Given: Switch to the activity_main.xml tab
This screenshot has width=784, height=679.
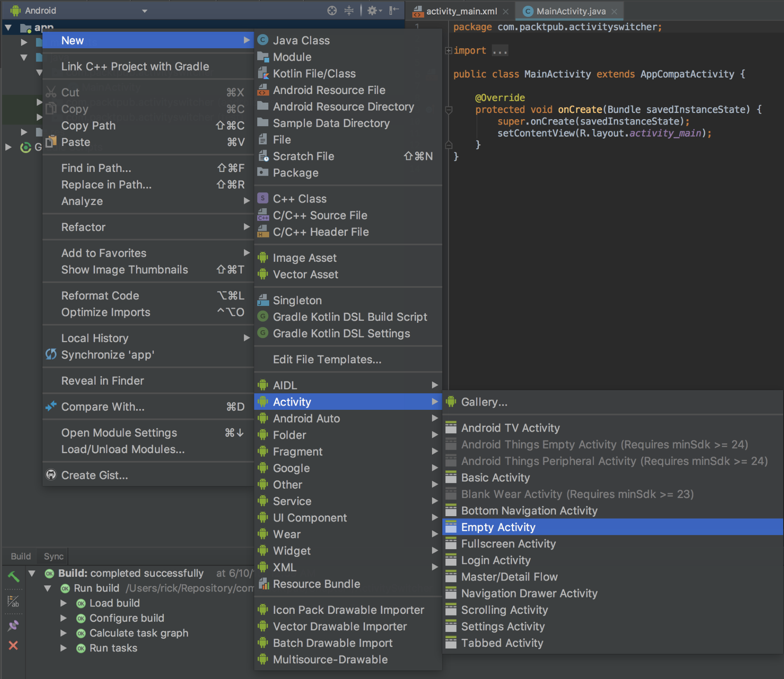Looking at the screenshot, I should click(x=461, y=11).
